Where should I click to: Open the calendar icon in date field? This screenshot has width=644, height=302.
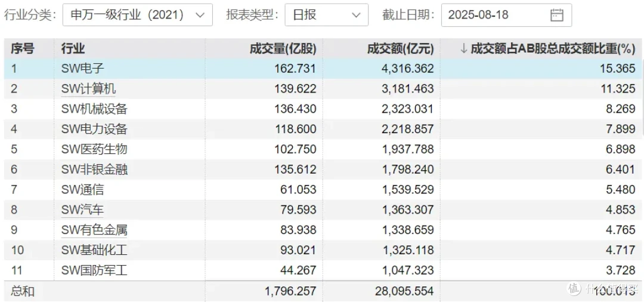(556, 15)
